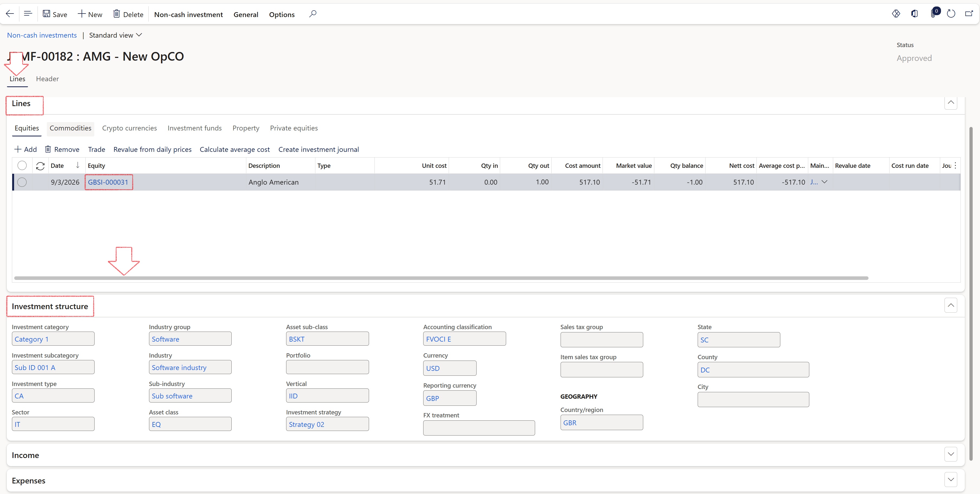This screenshot has width=980, height=494.
Task: Expand the Expenses section
Action: point(951,480)
